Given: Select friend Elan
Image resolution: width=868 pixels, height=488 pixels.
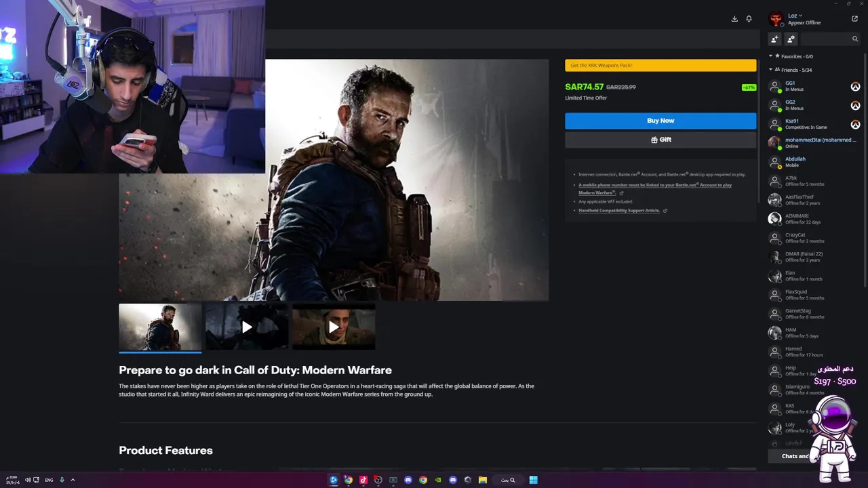Looking at the screenshot, I should click(814, 276).
